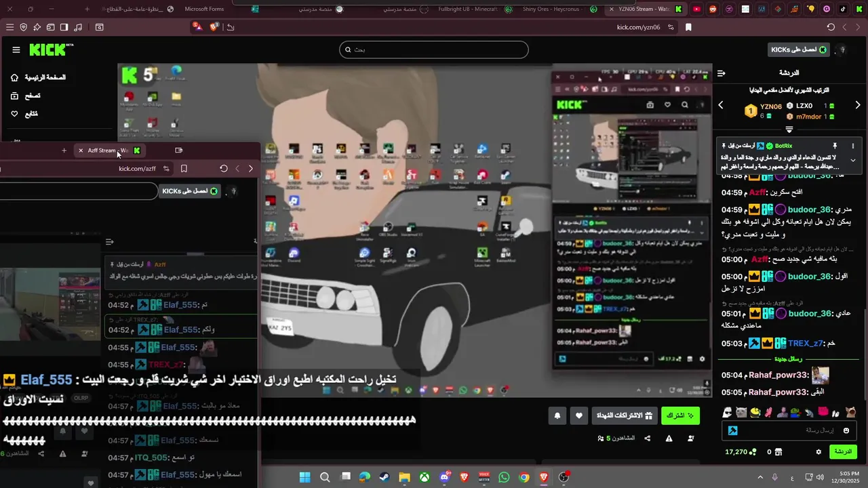Bookmark this page in browser toolbar
Screen dimensions: 868x488
688,27
